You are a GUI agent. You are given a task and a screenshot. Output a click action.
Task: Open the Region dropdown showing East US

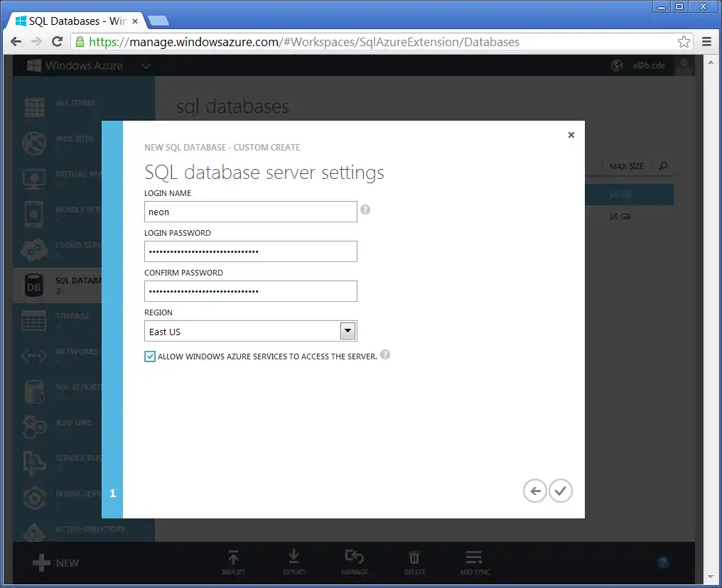[250, 331]
